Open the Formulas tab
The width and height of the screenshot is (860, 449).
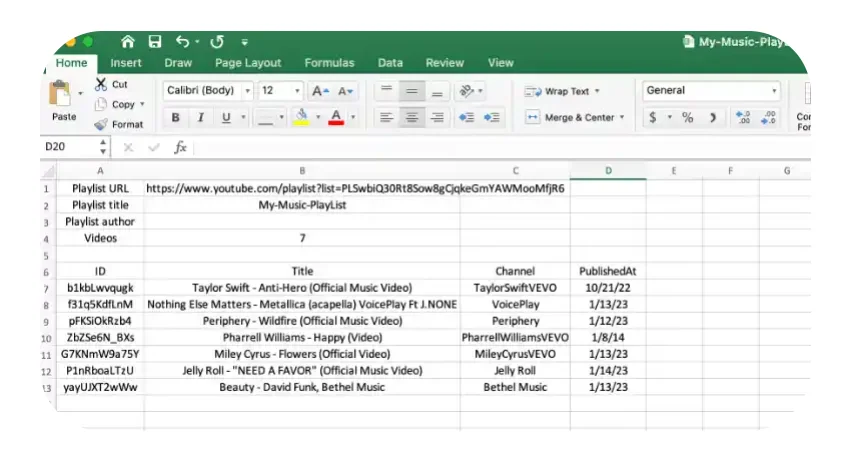click(329, 63)
